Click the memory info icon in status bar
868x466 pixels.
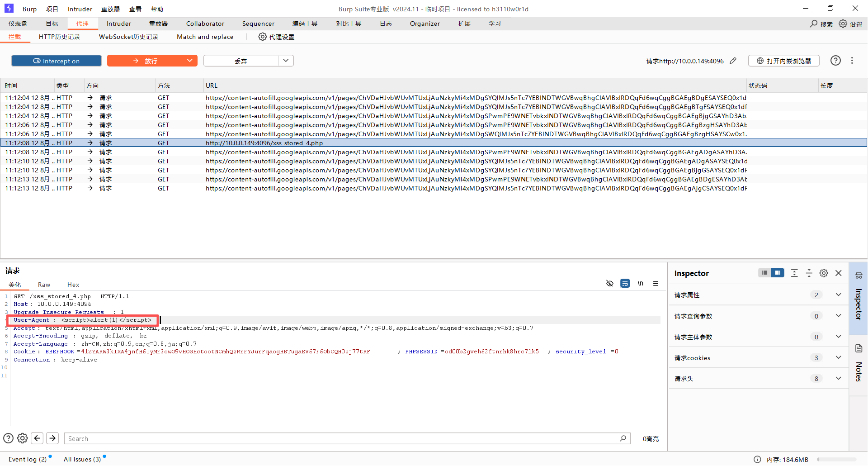(x=757, y=459)
